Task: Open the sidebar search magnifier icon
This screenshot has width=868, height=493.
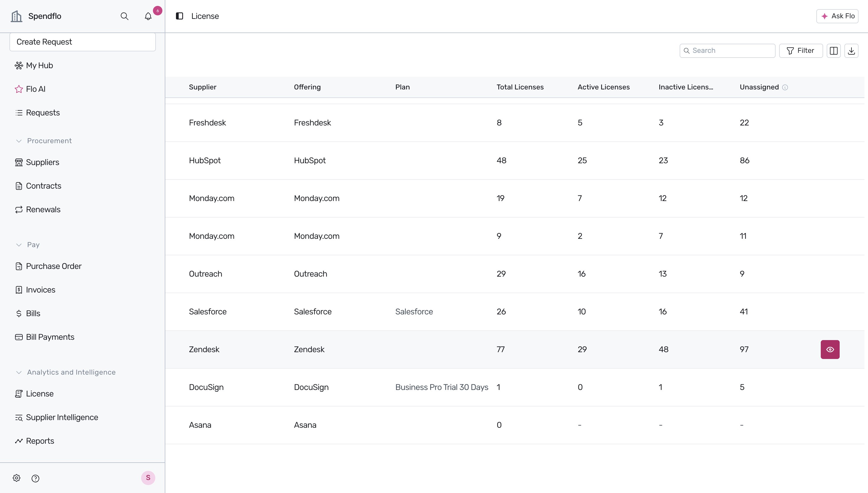Action: pyautogui.click(x=124, y=16)
